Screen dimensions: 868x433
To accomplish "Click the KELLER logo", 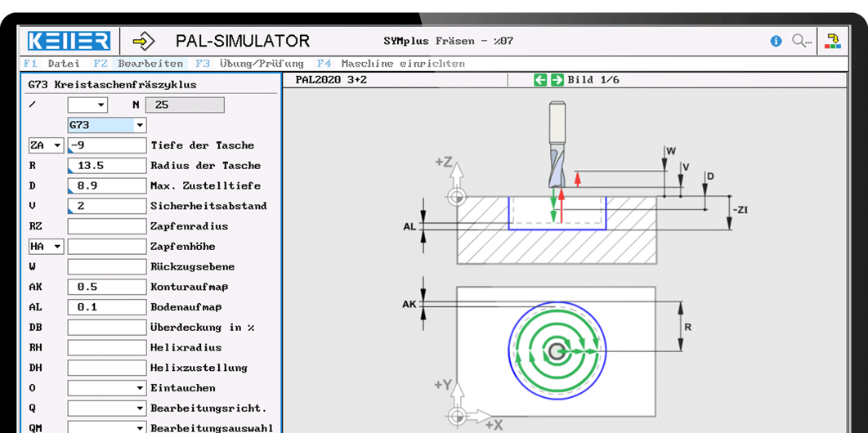I will coord(69,41).
